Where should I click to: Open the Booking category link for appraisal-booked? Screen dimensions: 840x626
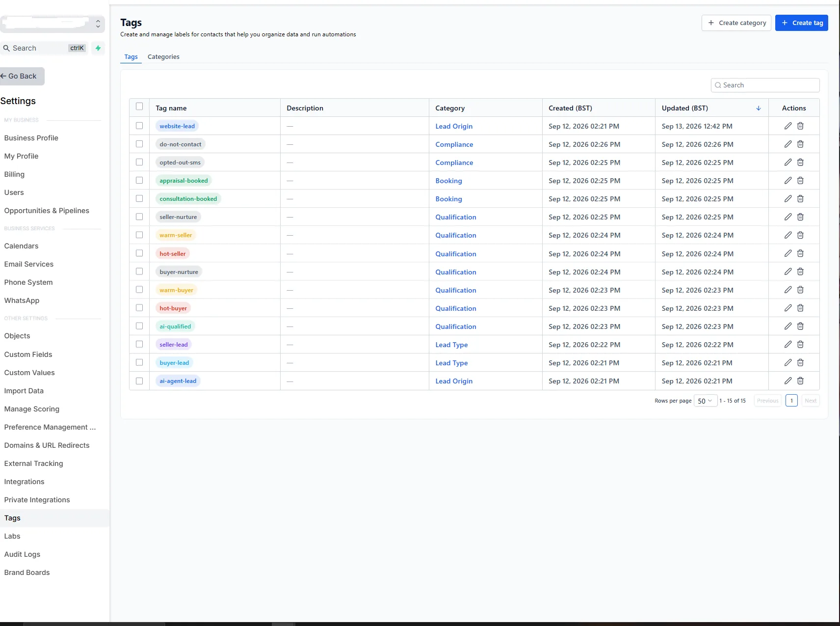click(x=448, y=181)
